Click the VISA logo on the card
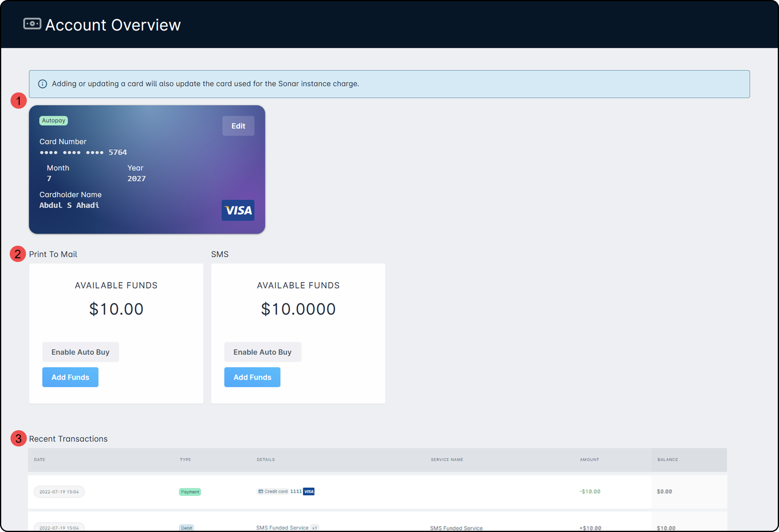The width and height of the screenshot is (779, 532). tap(238, 210)
